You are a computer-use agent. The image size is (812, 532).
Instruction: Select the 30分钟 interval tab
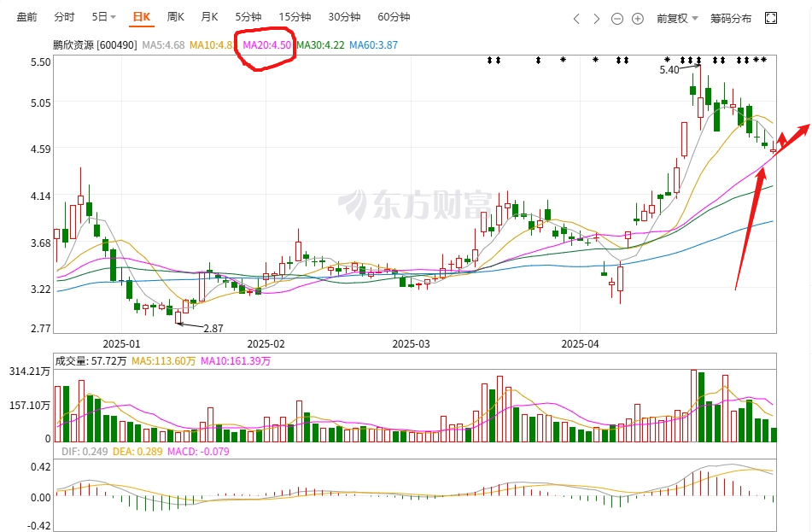click(344, 17)
